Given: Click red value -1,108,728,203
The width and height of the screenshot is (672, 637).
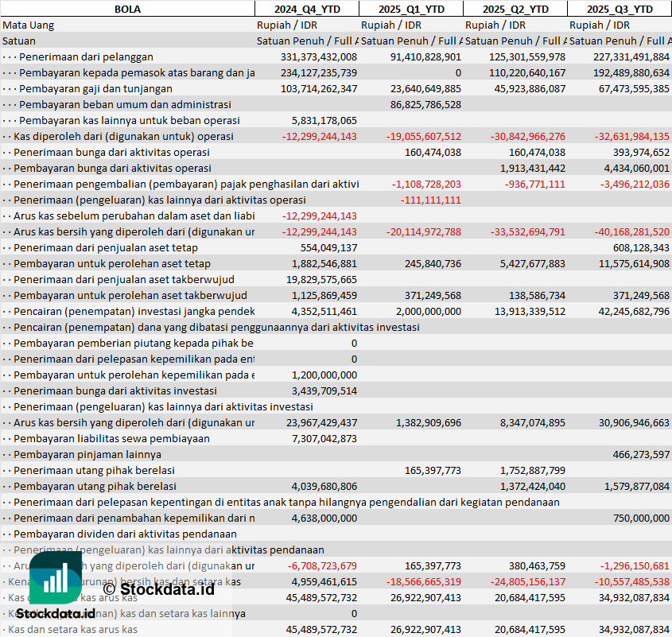Looking at the screenshot, I should [426, 184].
